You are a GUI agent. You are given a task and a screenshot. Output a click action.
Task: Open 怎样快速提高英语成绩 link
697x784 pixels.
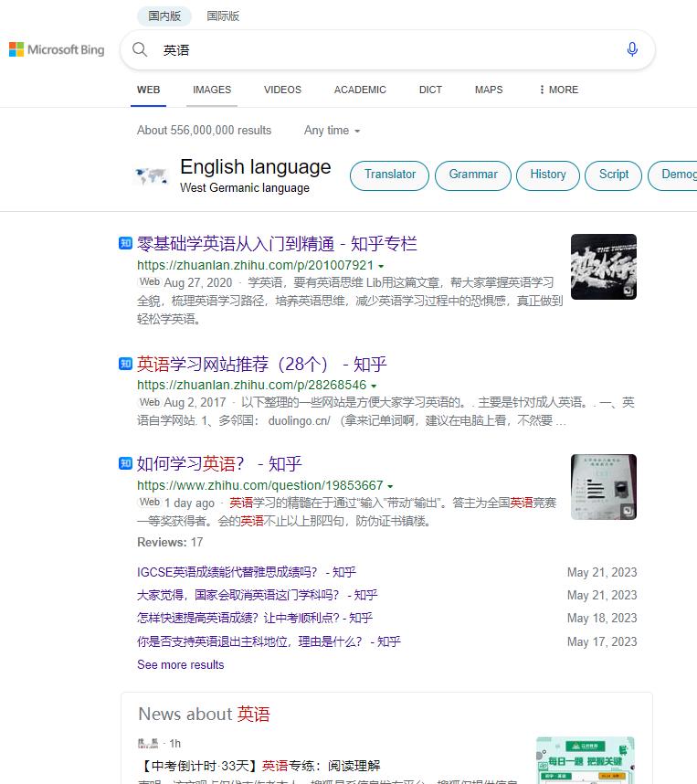[x=255, y=618]
